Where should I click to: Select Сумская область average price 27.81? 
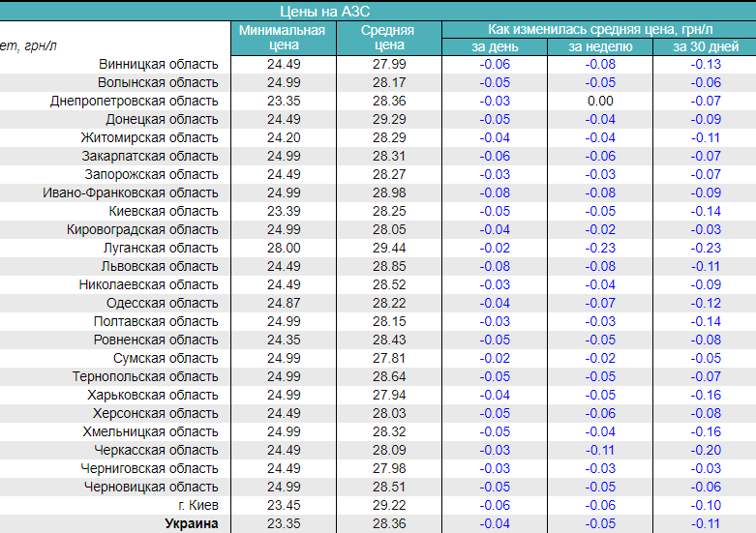[389, 358]
